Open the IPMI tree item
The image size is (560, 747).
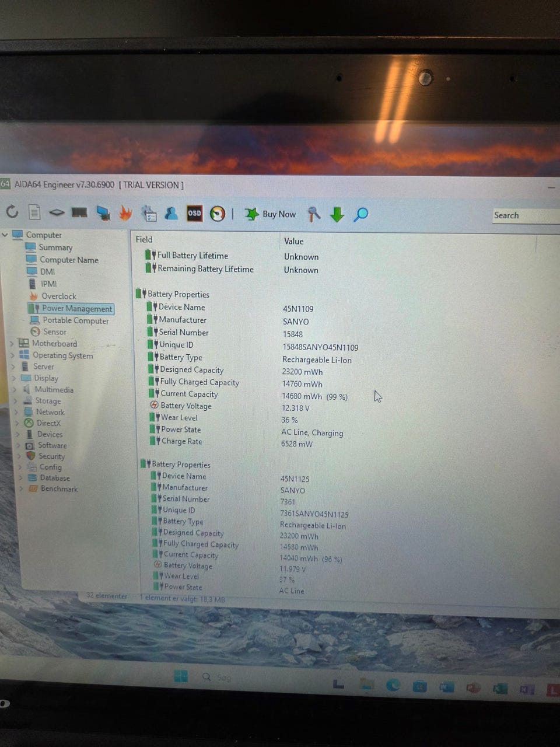pyautogui.click(x=48, y=284)
